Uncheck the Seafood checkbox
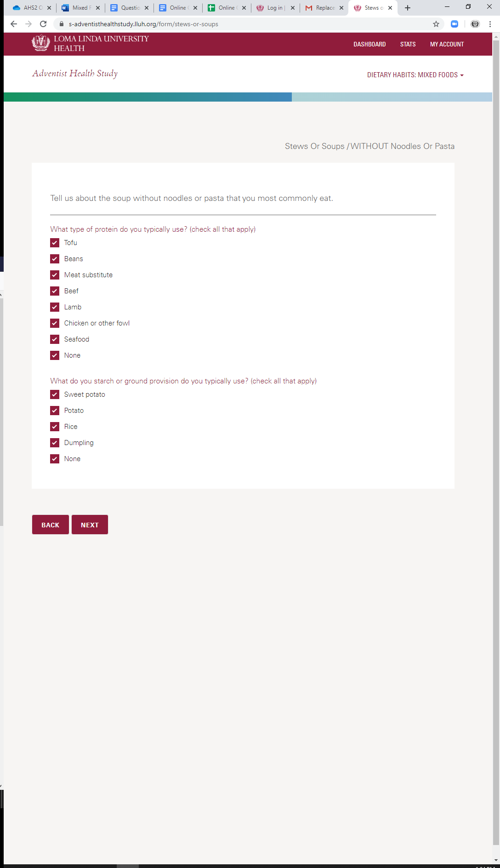This screenshot has width=500, height=868. 55,339
